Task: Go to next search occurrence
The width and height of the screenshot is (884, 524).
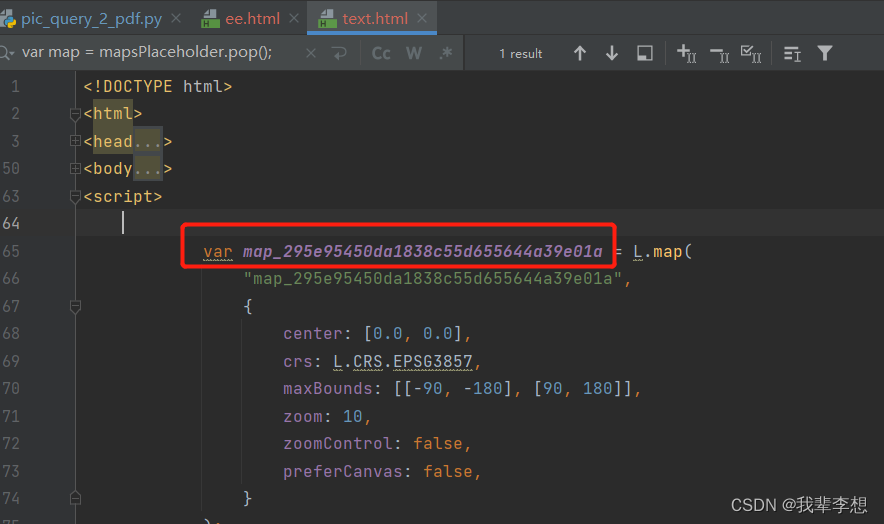Action: tap(612, 54)
